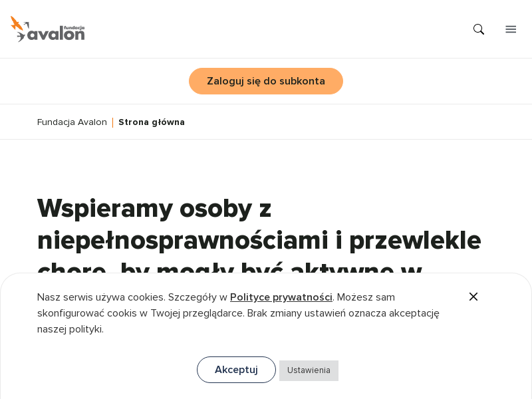Confirm cookie consent with the outlined Akceptuj button
Viewport: 532px width, 399px height.
click(x=236, y=370)
